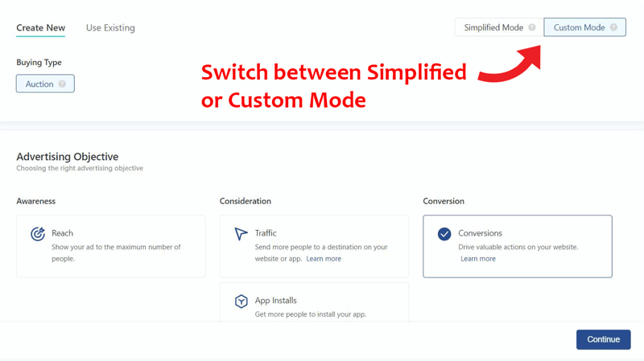The image size is (644, 361).
Task: Open Learn more link under Traffic
Action: pos(324,259)
